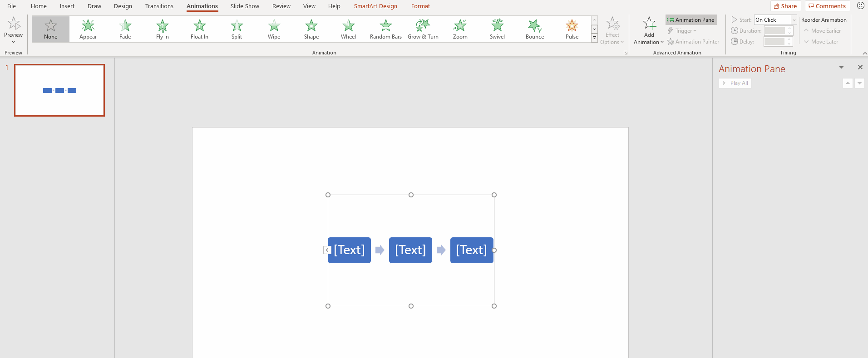Apply the Random Bars animation

pyautogui.click(x=386, y=29)
